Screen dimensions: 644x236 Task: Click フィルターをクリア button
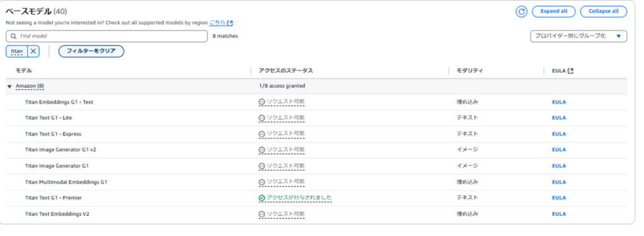(91, 51)
